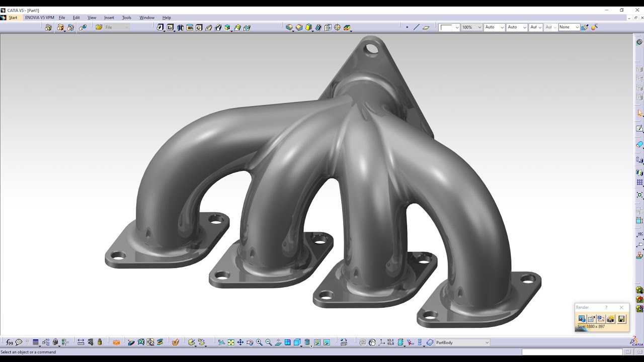Click the Hole feature icon
The width and height of the screenshot is (644, 362).
[199, 27]
